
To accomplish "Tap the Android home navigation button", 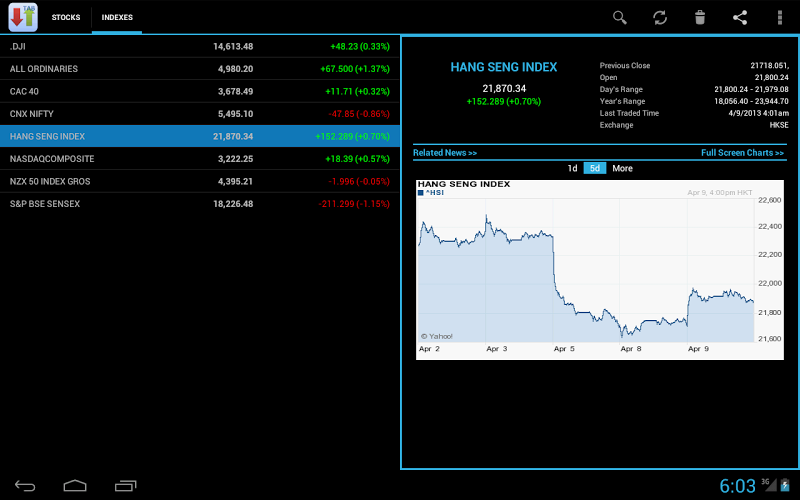I will point(75,486).
